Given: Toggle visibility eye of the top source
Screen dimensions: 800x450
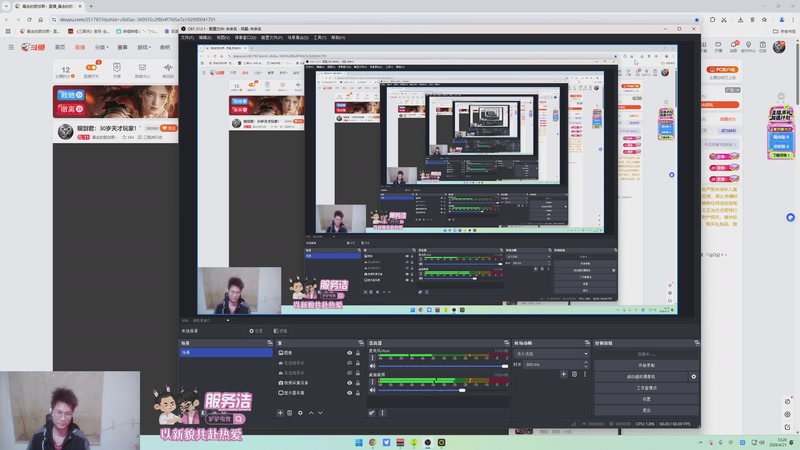Looking at the screenshot, I should 349,353.
